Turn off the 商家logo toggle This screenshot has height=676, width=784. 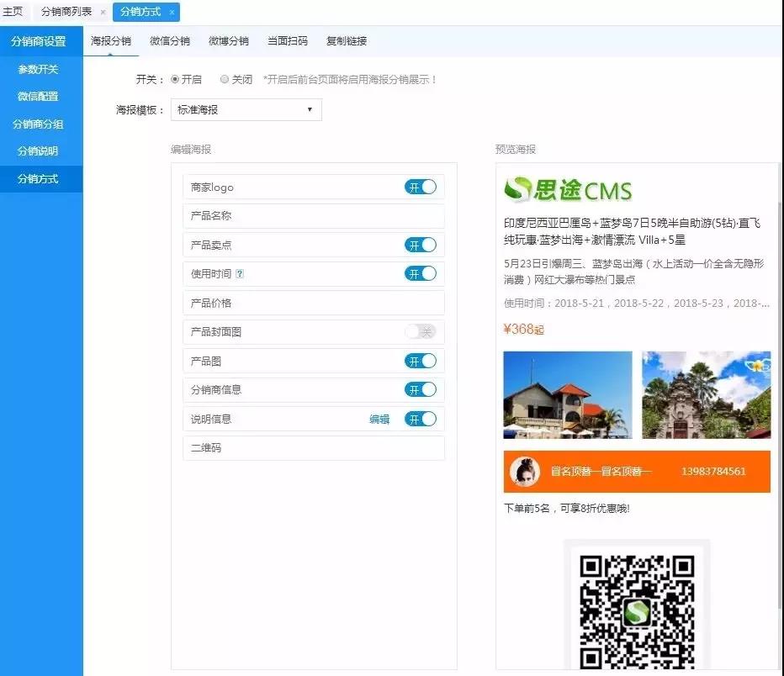point(420,187)
